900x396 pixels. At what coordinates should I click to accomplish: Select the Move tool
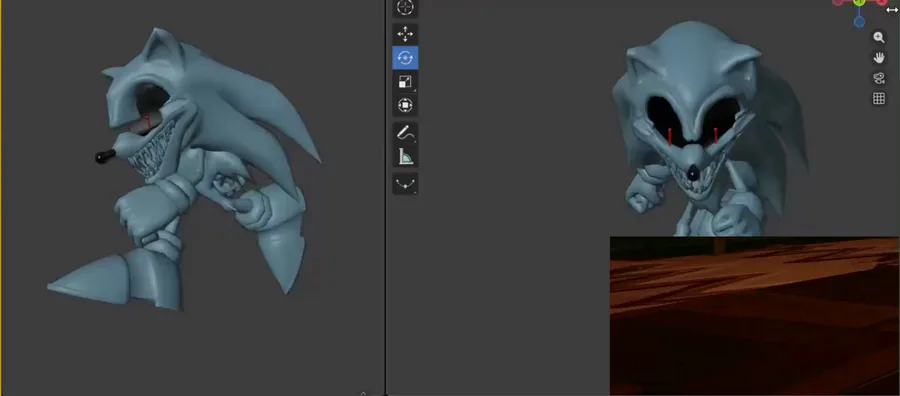point(405,34)
